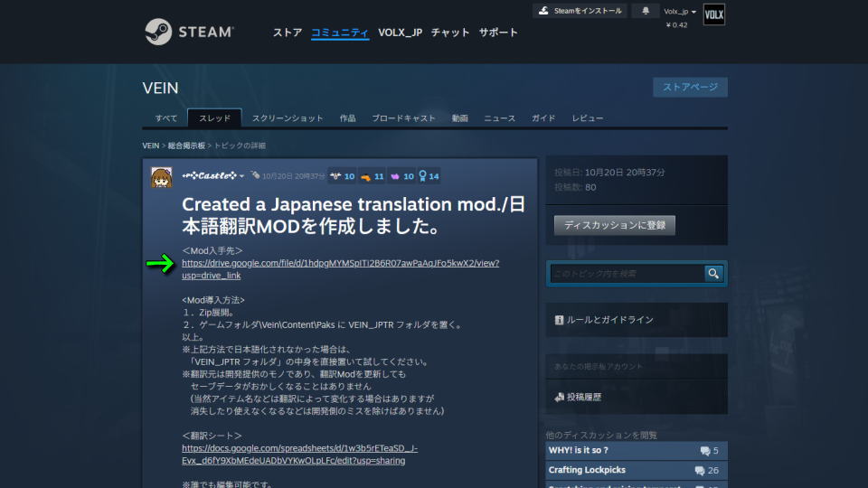Screen dimensions: 868x488
Task: Click the ¥ 0.42 wallet balance
Action: (x=676, y=25)
